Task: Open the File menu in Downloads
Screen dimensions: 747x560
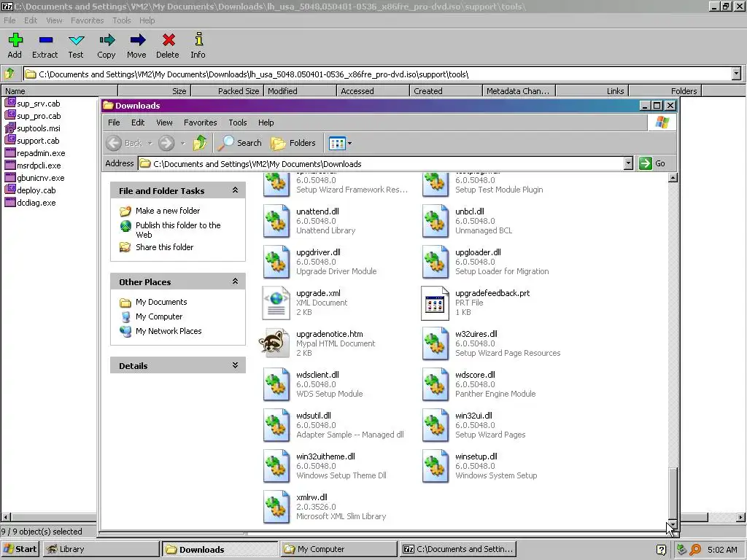Action: [x=114, y=122]
